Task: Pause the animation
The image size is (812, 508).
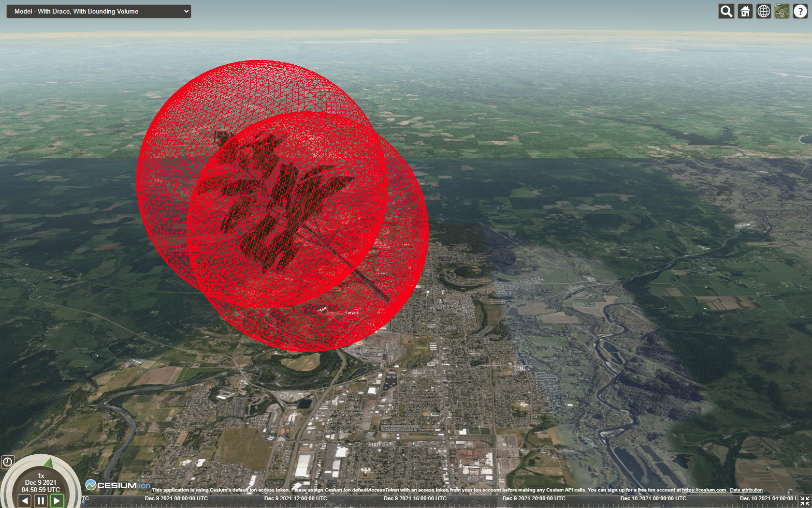Action: tap(41, 501)
